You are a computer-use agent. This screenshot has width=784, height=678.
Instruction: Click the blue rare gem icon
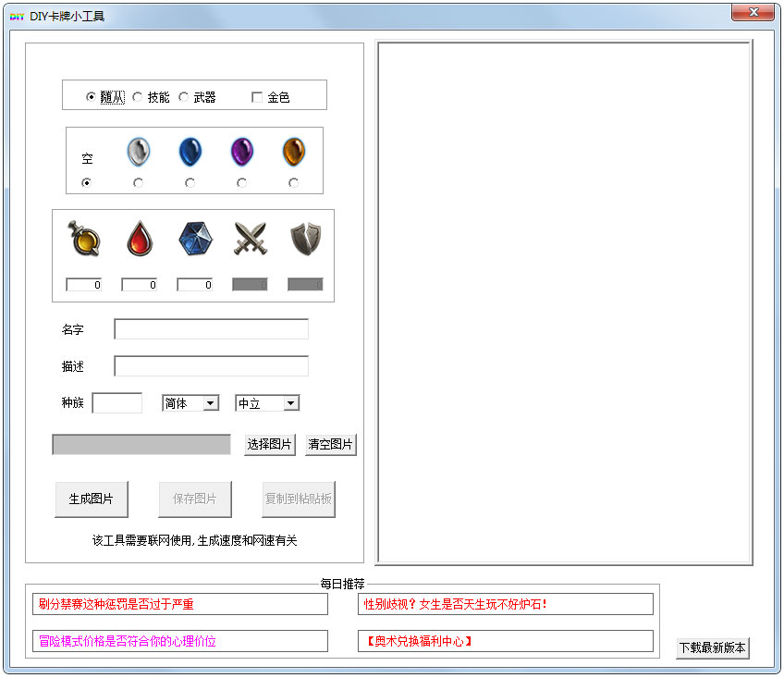tap(190, 152)
